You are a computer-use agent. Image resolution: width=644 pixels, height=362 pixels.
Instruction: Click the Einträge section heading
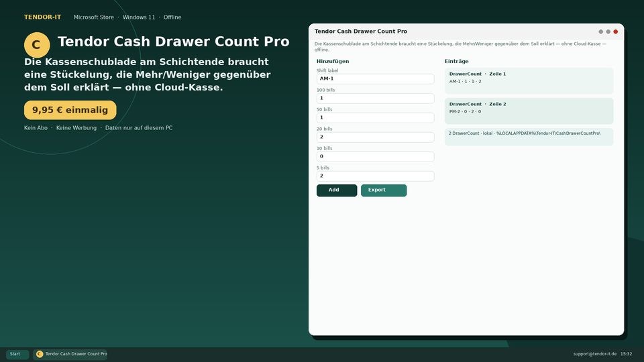coord(457,61)
